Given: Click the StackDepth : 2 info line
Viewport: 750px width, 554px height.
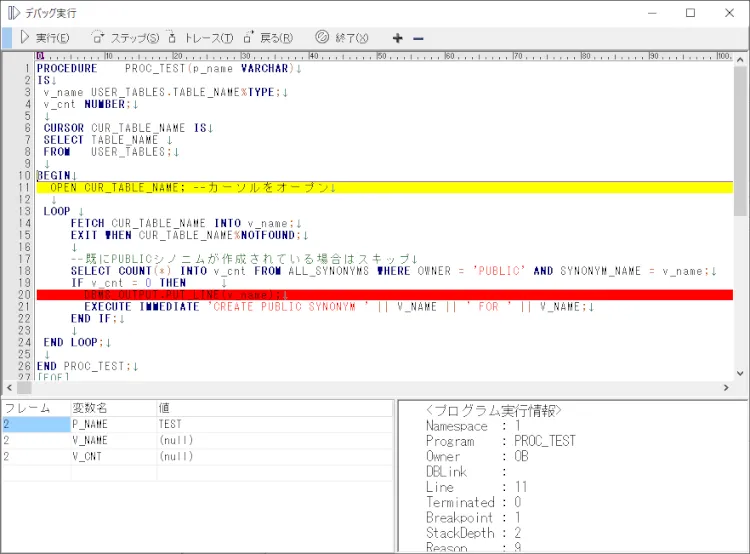Looking at the screenshot, I should [474, 533].
